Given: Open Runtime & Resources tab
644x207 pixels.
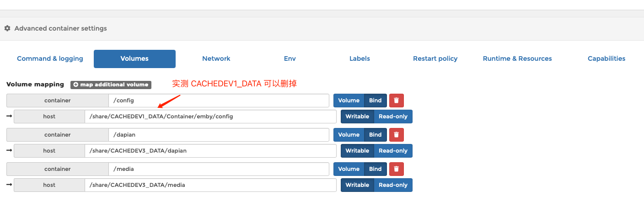Looking at the screenshot, I should click(x=517, y=58).
